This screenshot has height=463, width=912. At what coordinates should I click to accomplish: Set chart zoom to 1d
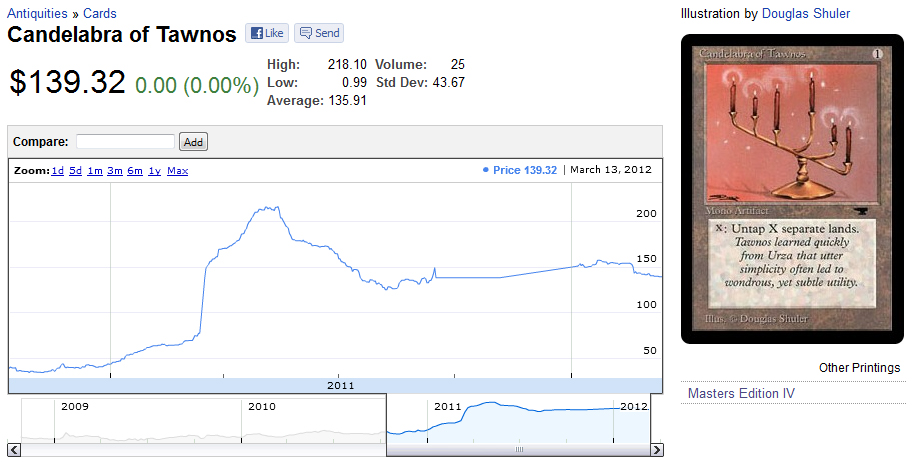point(58,171)
